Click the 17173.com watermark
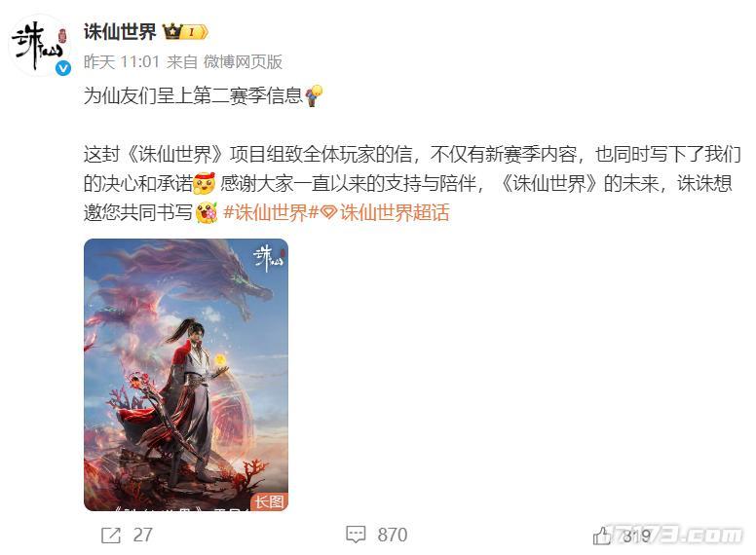 (675, 535)
